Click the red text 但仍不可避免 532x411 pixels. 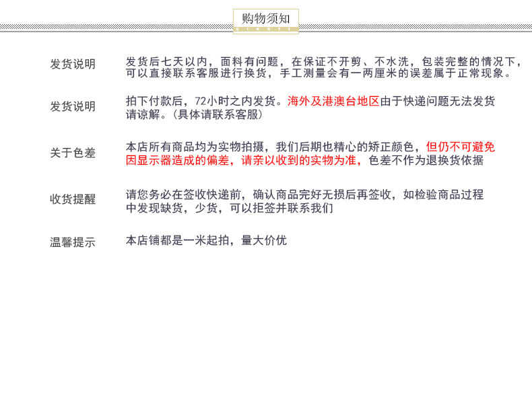coord(461,147)
